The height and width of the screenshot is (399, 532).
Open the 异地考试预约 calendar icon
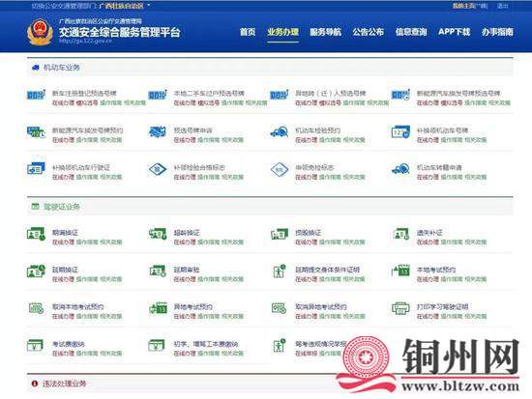158,308
